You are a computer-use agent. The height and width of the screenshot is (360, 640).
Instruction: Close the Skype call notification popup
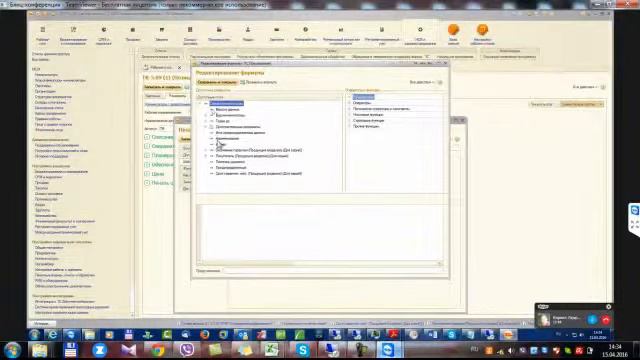point(609,307)
